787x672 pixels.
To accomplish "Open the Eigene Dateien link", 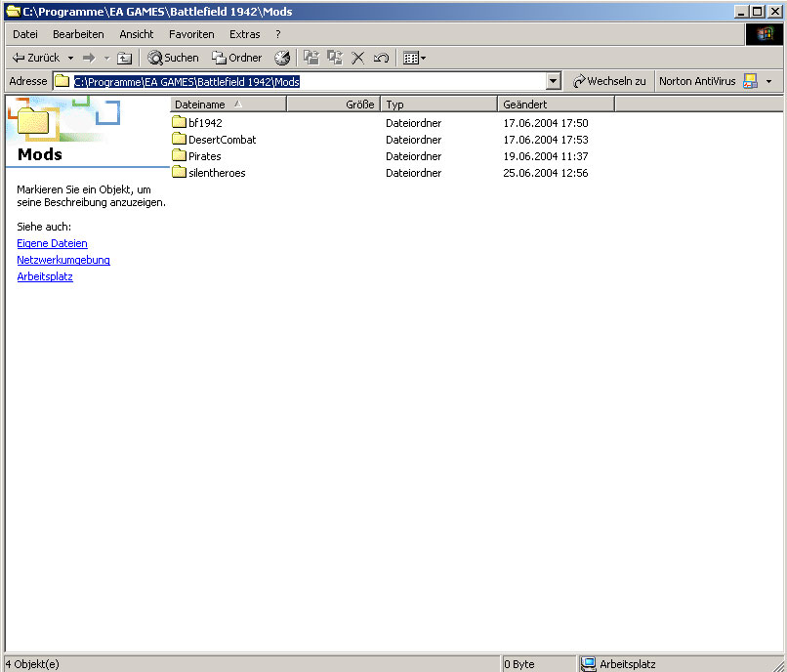I will pos(52,243).
